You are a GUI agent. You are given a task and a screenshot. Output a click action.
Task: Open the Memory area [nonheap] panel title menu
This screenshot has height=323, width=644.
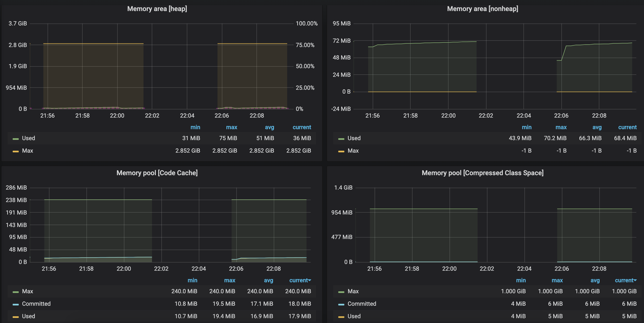pos(482,9)
